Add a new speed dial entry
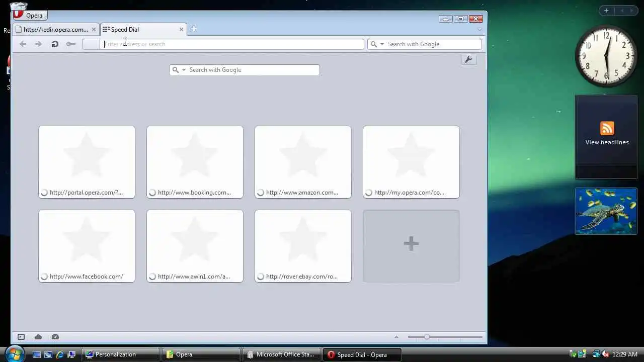This screenshot has width=644, height=362. point(411,246)
